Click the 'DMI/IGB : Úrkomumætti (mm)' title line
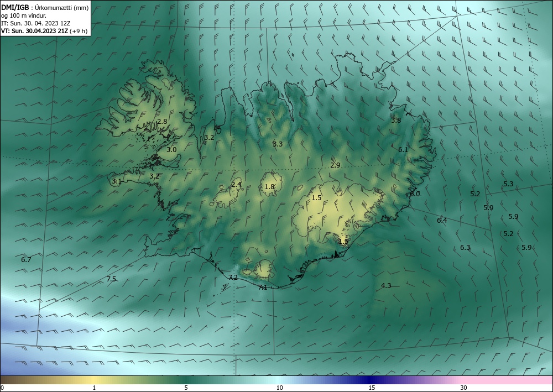The height and width of the screenshot is (392, 553). click(45, 8)
